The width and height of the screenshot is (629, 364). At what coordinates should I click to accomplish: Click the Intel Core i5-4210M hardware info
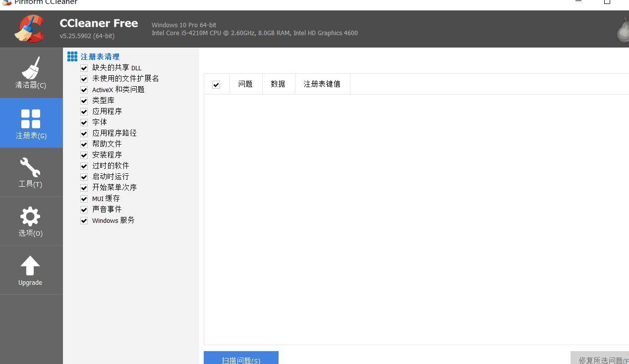[x=255, y=33]
